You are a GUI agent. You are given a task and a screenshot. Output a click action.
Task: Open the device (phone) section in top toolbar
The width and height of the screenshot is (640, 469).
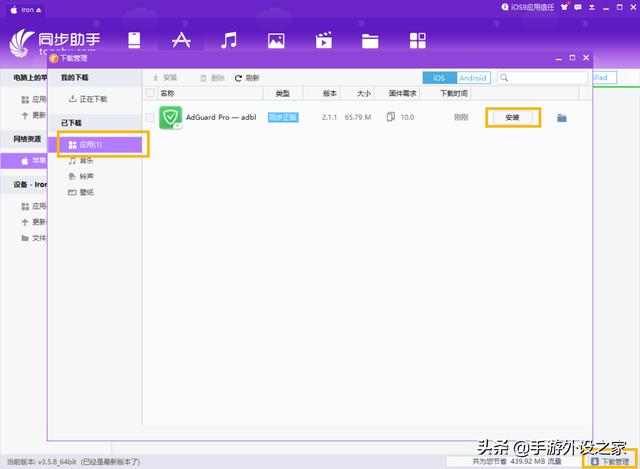point(134,40)
